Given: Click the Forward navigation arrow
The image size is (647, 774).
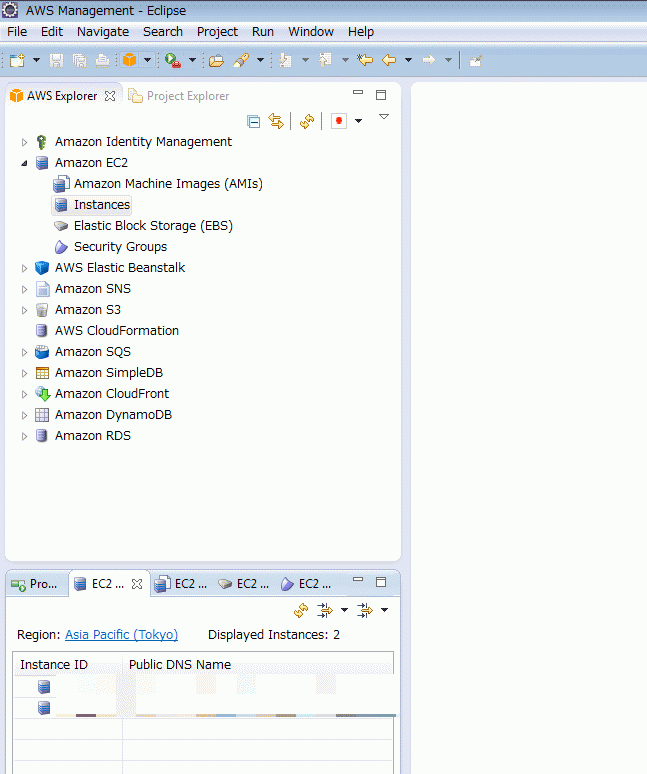Looking at the screenshot, I should [x=429, y=60].
